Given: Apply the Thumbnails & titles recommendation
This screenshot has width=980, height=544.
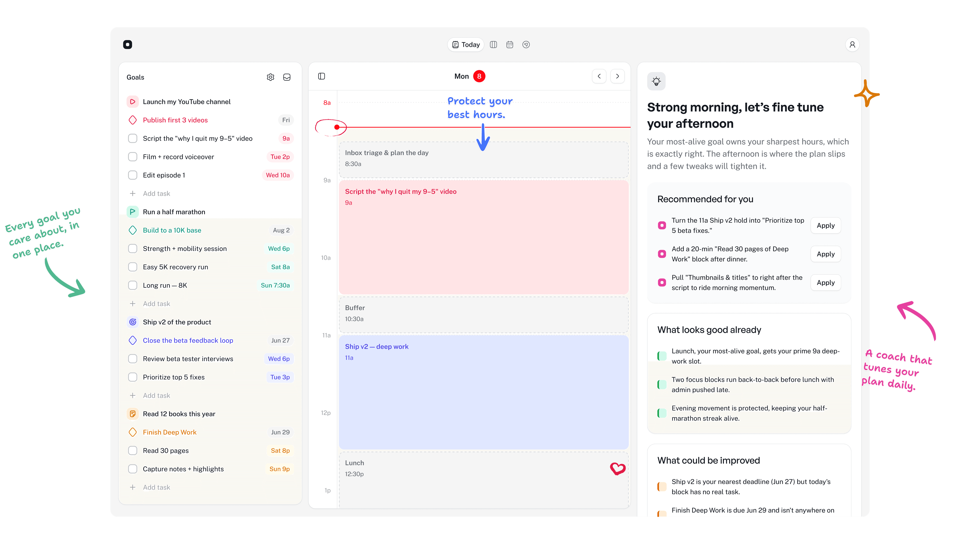Looking at the screenshot, I should pos(826,282).
